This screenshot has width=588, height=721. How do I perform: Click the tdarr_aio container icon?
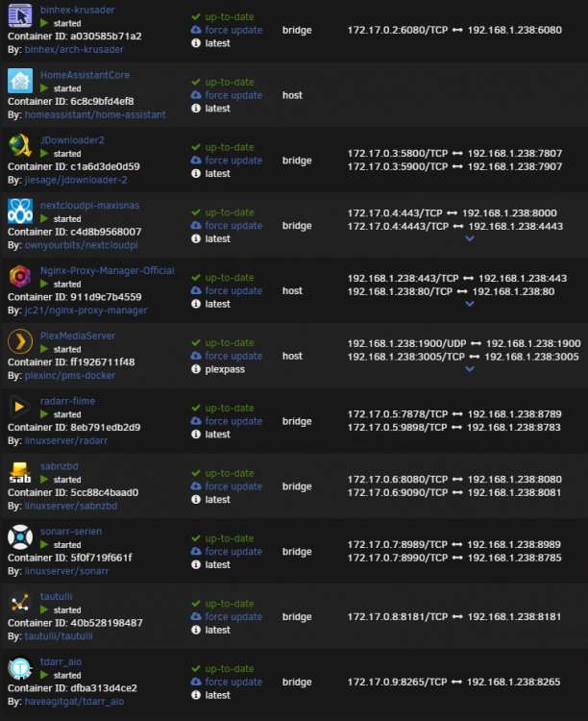click(x=20, y=668)
